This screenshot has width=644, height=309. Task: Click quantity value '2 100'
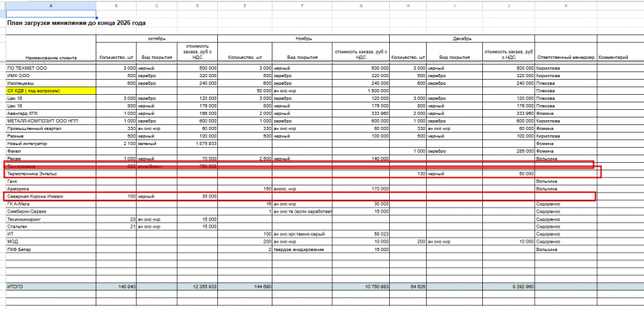pos(117,144)
